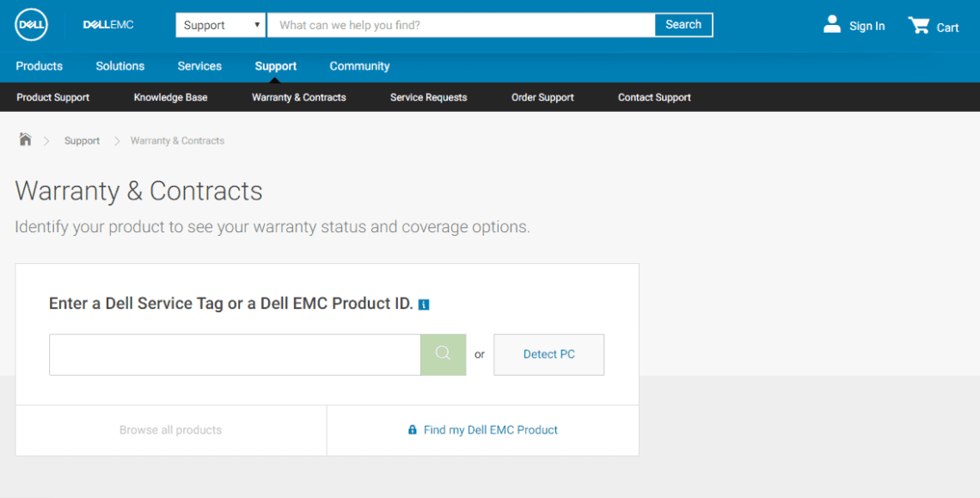
Task: Click the home breadcrumb icon
Action: [x=25, y=140]
